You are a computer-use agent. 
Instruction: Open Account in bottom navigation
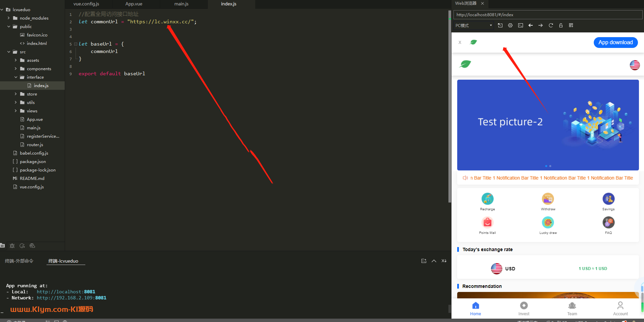tap(620, 309)
